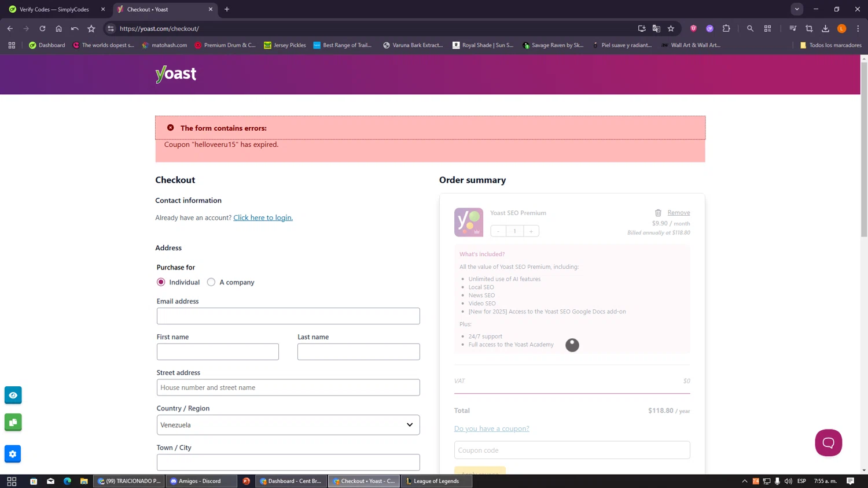
Task: Select the A company radio button
Action: [x=211, y=282]
